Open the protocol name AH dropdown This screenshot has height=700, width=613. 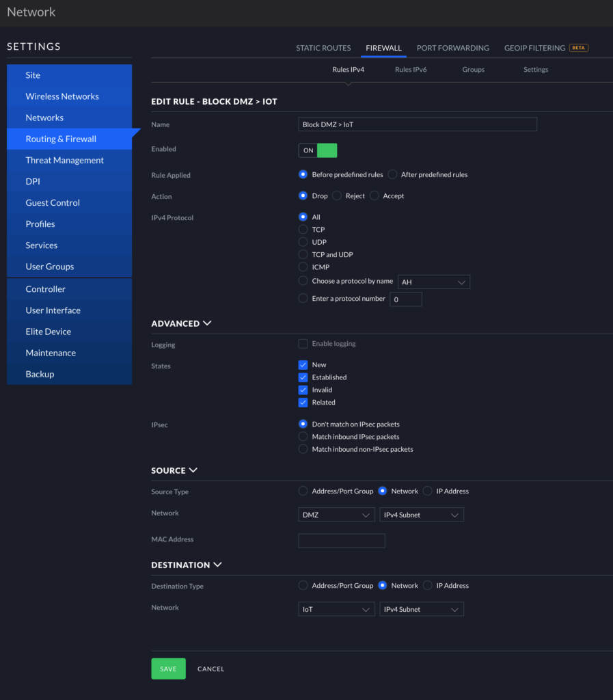click(x=433, y=282)
